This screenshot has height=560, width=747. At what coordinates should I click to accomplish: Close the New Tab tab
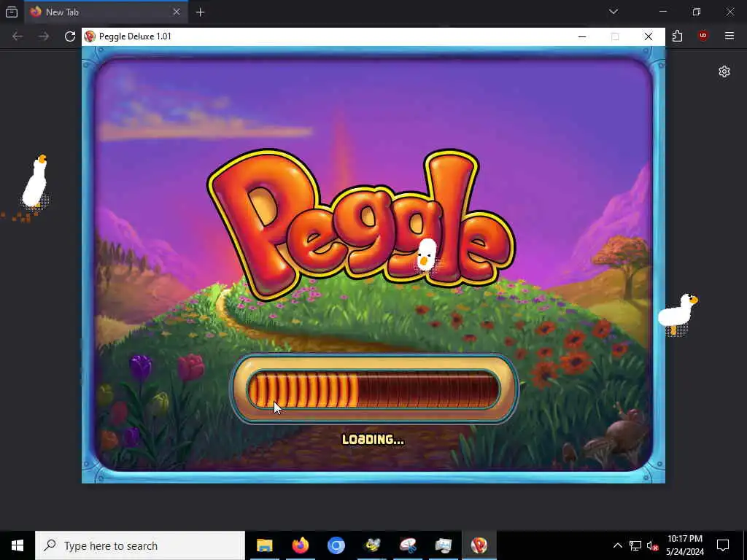coord(177,12)
